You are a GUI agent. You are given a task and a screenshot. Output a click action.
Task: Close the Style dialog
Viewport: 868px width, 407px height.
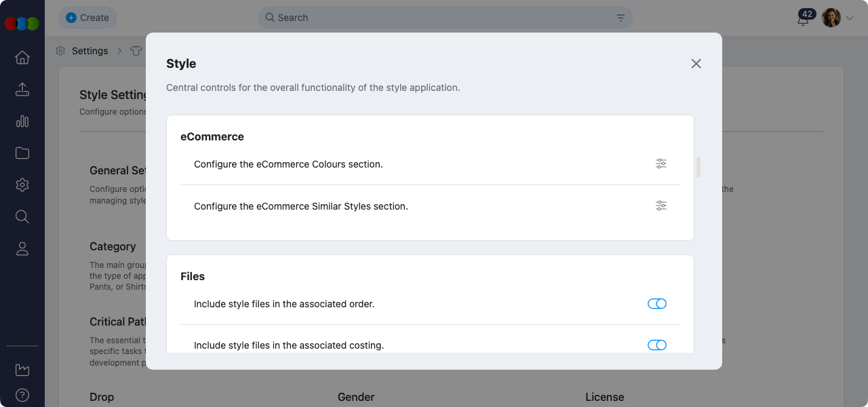coord(696,64)
